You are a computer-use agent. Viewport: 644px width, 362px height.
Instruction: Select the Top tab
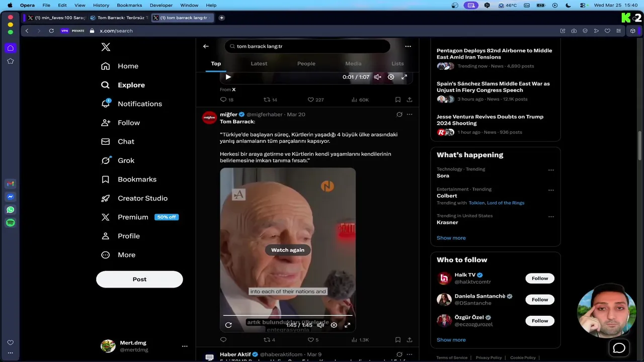[216, 64]
